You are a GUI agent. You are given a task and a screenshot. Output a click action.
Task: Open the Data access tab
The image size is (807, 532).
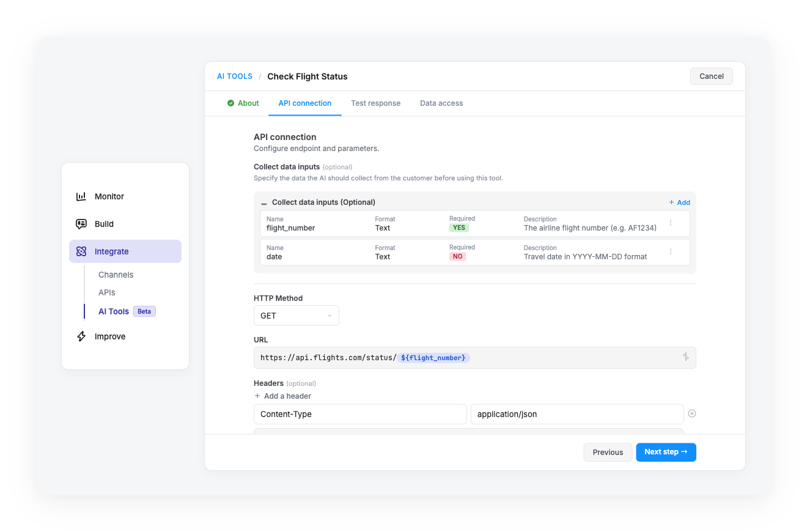click(441, 103)
